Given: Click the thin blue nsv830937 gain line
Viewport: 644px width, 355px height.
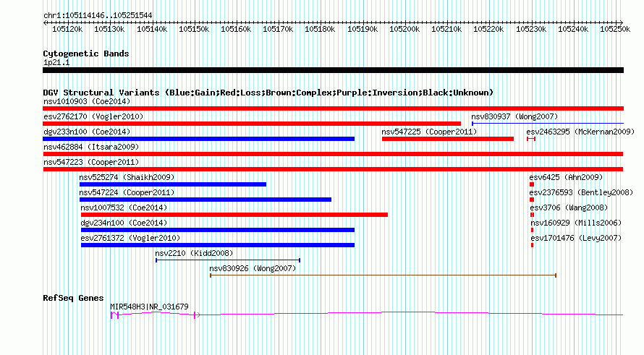Looking at the screenshot, I should click(x=548, y=124).
